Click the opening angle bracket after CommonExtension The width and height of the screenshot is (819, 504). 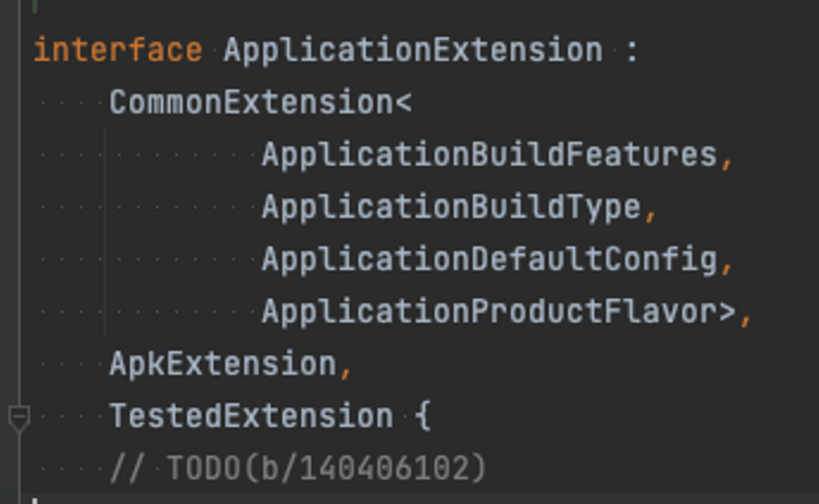point(403,103)
